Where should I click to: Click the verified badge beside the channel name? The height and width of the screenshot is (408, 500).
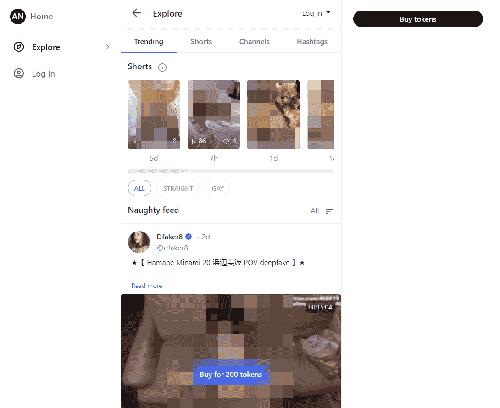coord(189,236)
